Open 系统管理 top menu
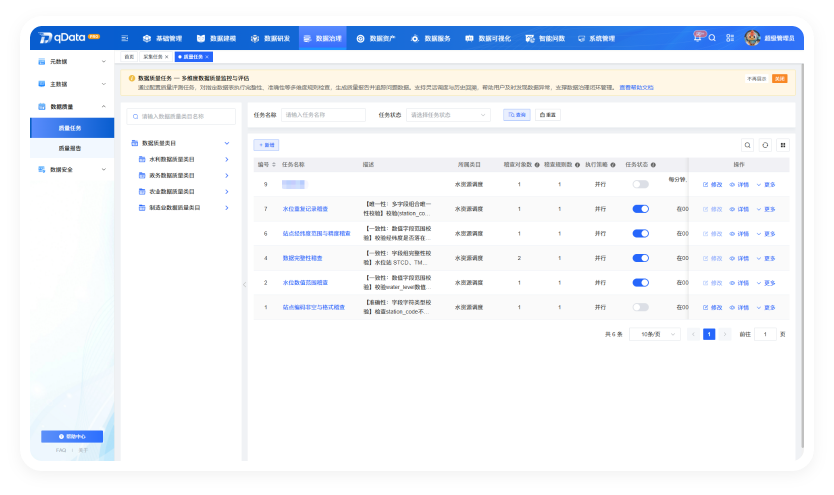Screen dimensions: 834x495 [597, 38]
